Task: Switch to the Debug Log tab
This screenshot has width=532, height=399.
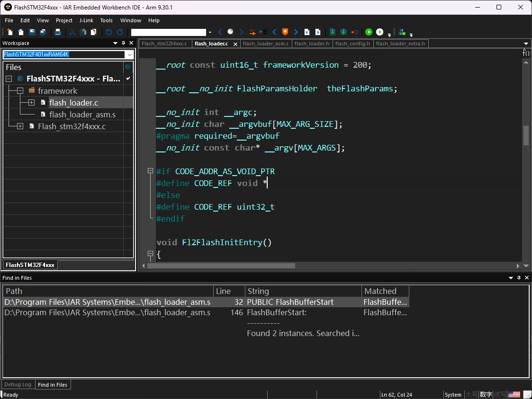Action: 18,385
